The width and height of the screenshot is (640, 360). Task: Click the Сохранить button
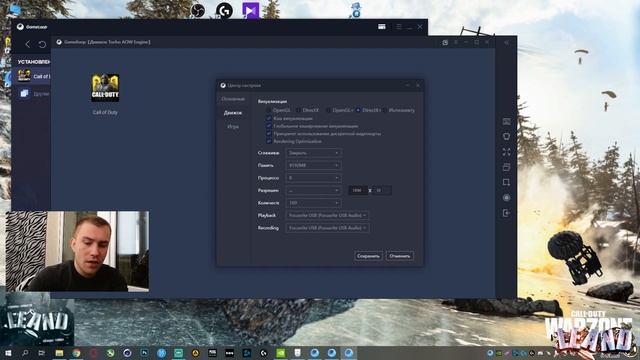(x=368, y=256)
